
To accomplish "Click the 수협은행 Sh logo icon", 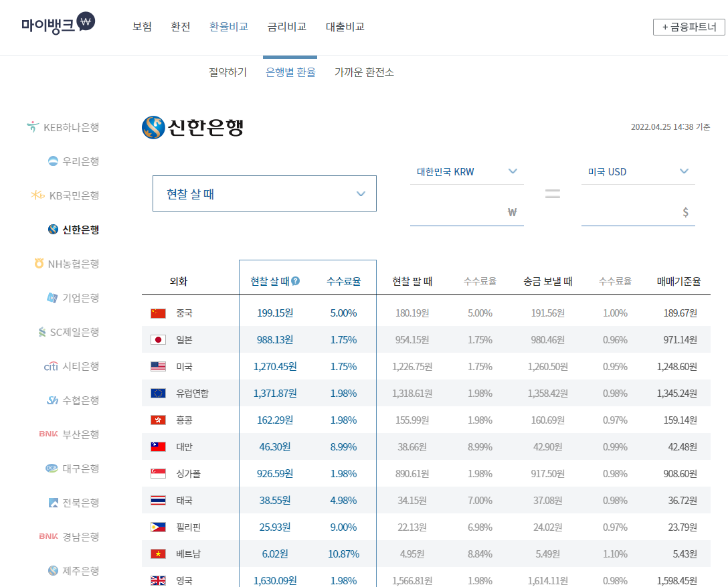I will (52, 400).
